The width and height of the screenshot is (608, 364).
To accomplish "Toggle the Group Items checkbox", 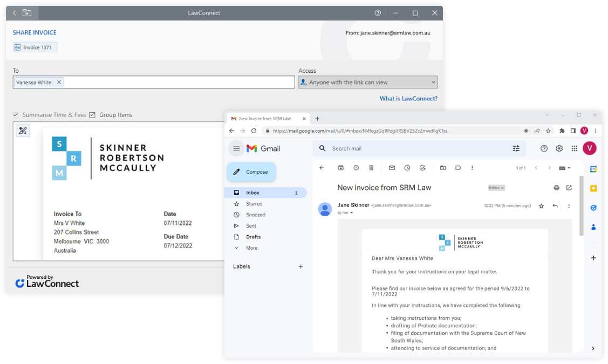I will [x=92, y=114].
